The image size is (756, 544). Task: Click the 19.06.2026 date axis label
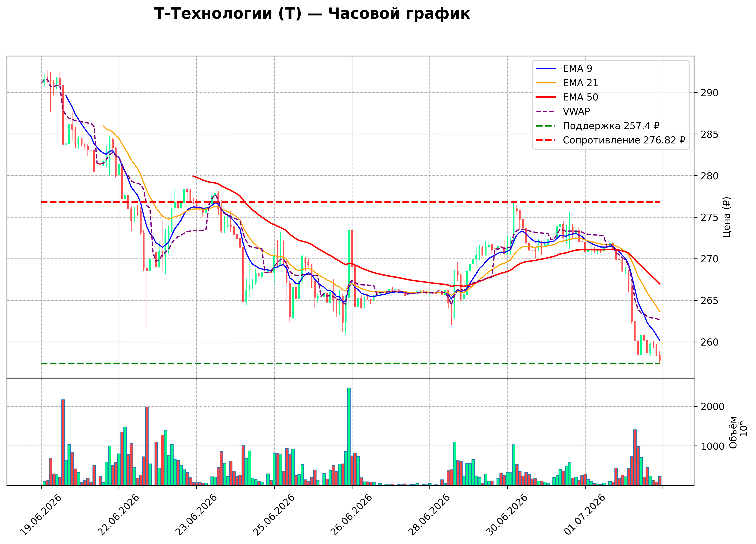click(41, 515)
